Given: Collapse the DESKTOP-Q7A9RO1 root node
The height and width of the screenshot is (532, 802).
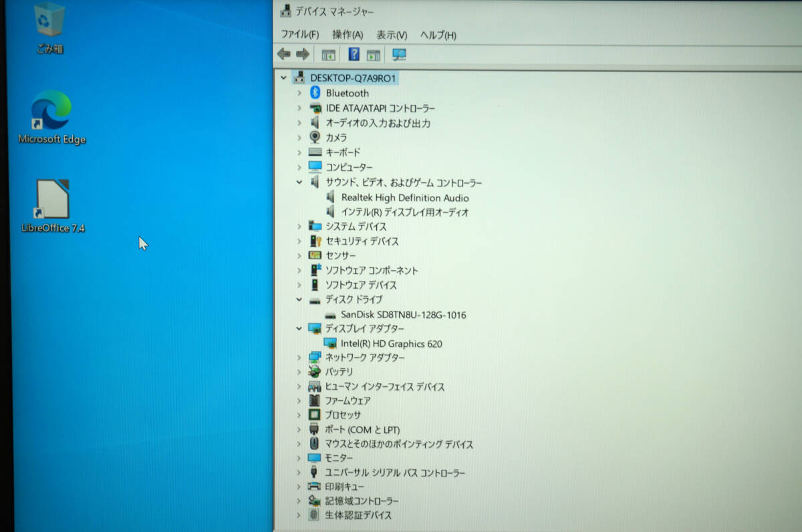Looking at the screenshot, I should coord(284,78).
